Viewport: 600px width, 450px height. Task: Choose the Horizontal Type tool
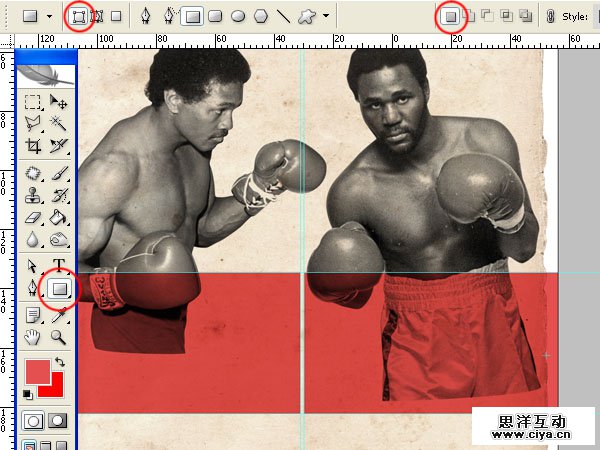(59, 266)
